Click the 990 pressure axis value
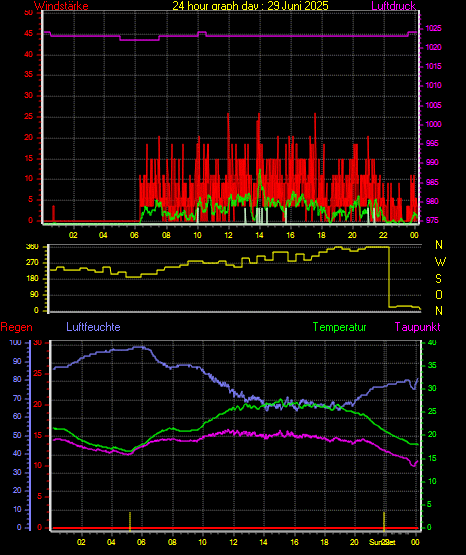 pos(432,163)
